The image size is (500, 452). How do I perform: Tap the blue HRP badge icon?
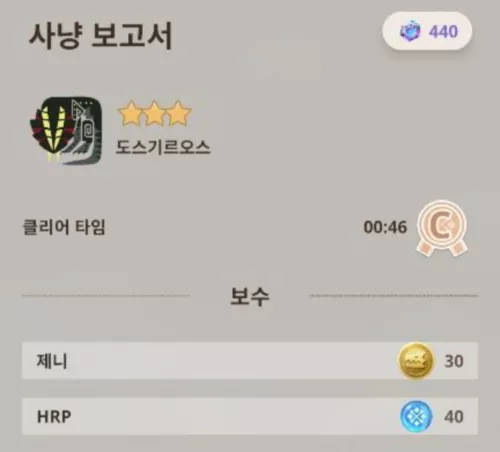click(x=416, y=416)
